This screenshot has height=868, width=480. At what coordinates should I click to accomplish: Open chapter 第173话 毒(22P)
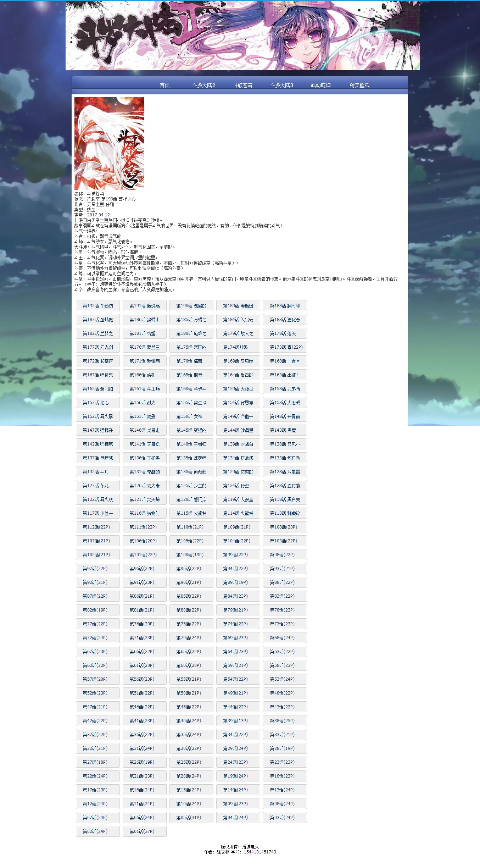point(285,347)
